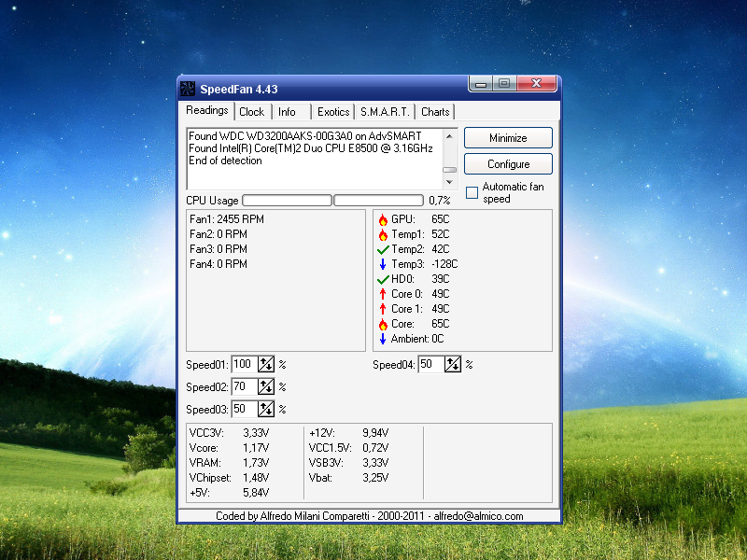Focus the Speed02 value field
This screenshot has height=560, width=747.
(x=245, y=386)
